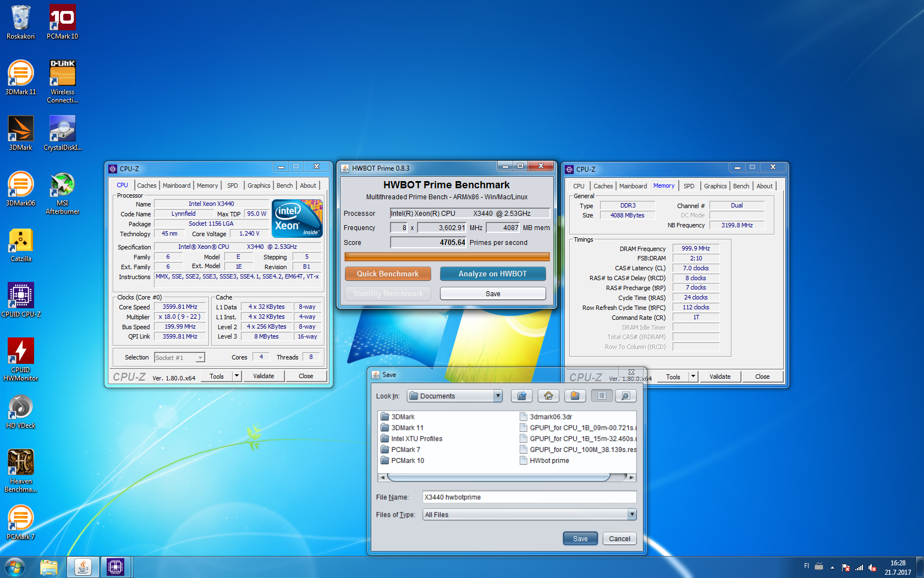The width and height of the screenshot is (924, 578).
Task: Click Action Center flag icon in tray
Action: [x=846, y=568]
